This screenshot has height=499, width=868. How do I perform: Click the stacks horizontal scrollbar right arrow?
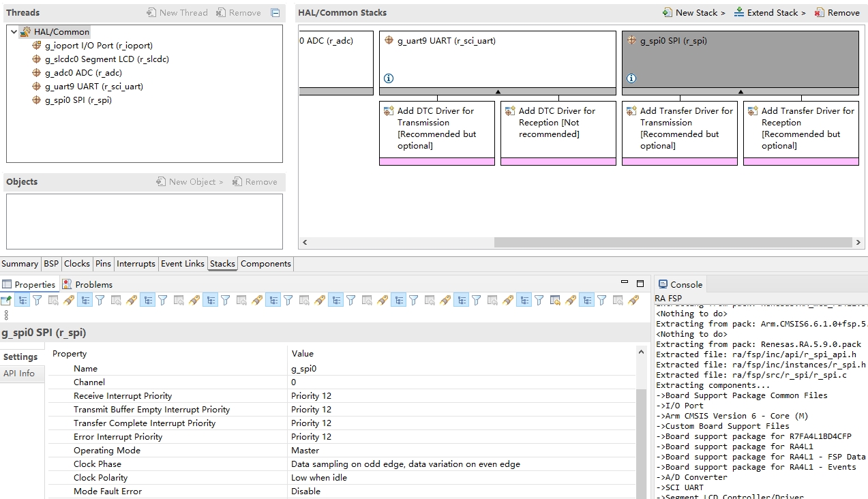[x=858, y=242]
